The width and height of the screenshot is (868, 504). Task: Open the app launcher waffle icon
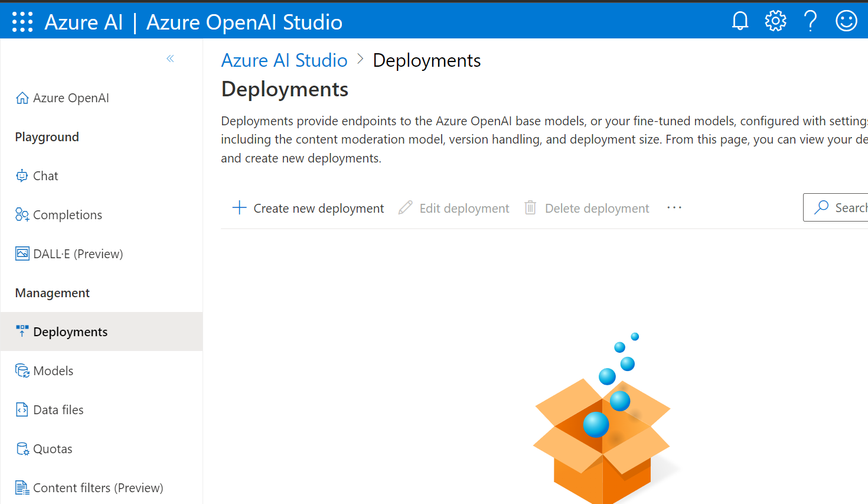(x=22, y=22)
